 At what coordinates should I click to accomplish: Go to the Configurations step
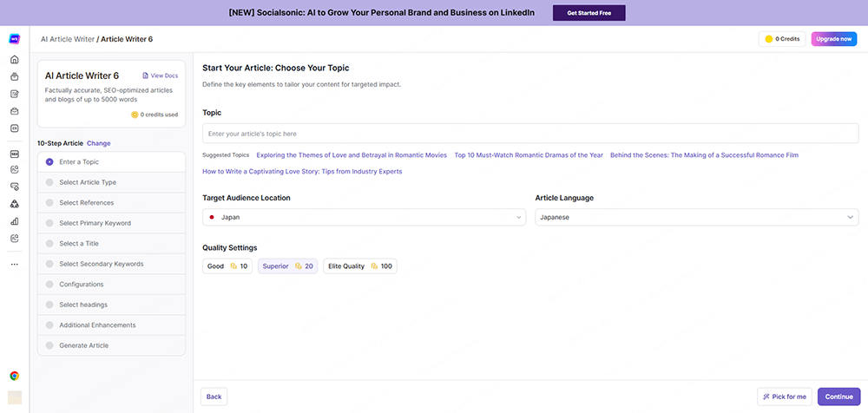point(111,284)
